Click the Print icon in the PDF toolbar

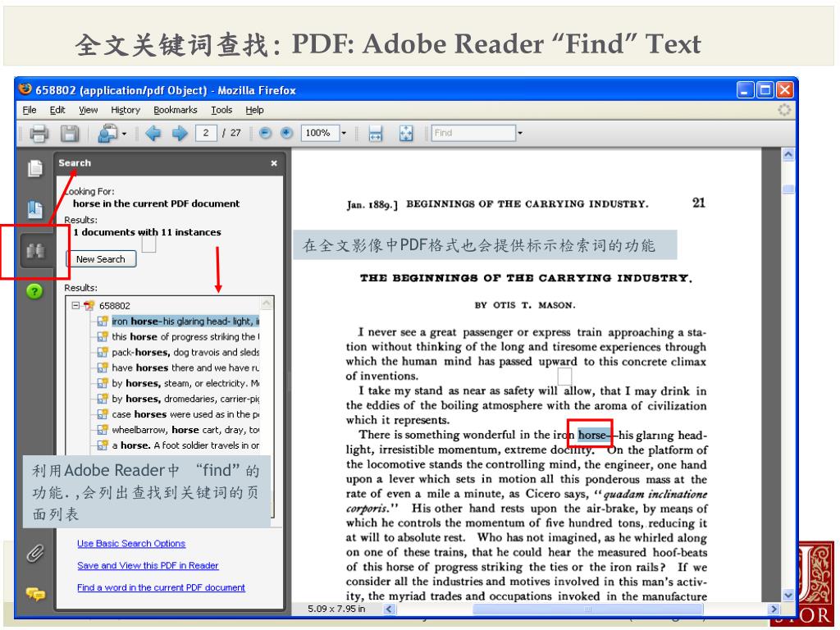[39, 134]
